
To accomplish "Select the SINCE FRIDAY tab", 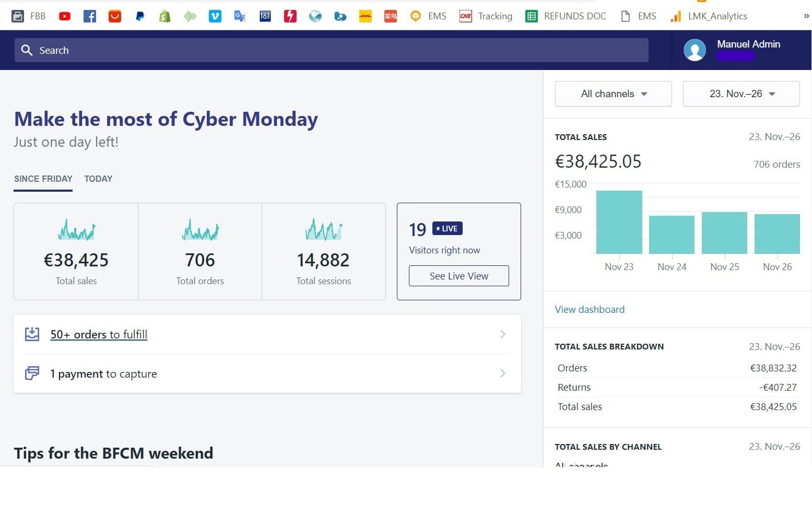I will (x=43, y=179).
